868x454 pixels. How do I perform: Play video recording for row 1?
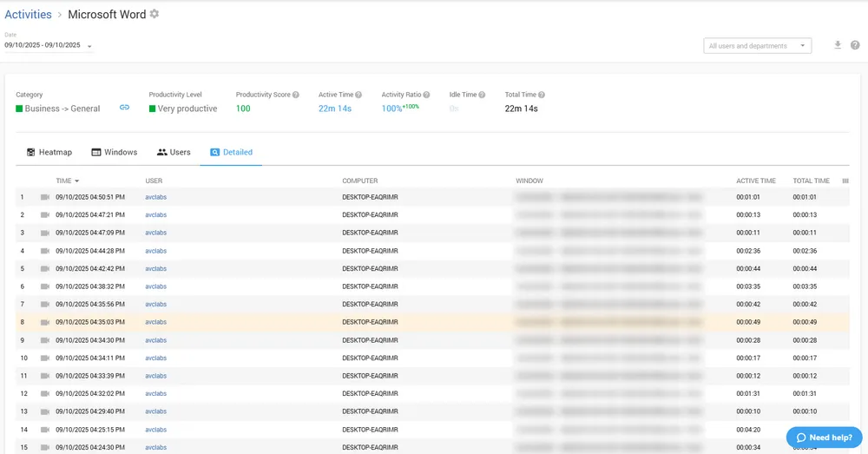pos(45,197)
